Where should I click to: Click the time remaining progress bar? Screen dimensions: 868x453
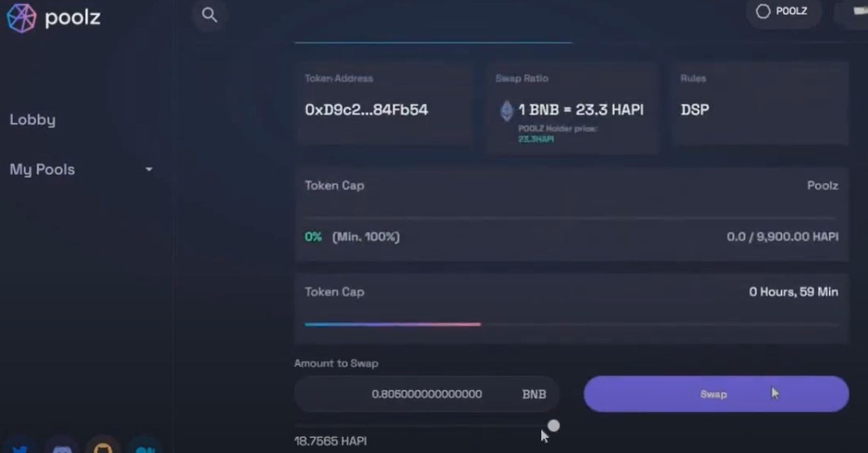click(x=572, y=324)
